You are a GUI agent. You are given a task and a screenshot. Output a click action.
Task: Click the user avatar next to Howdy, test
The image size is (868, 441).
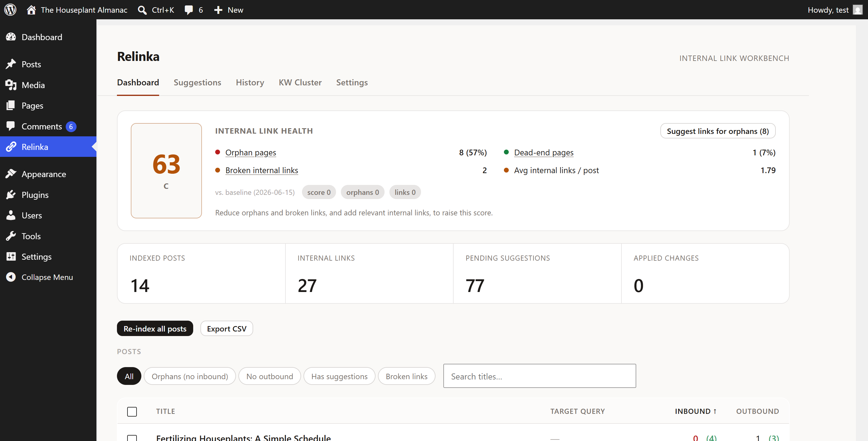pyautogui.click(x=857, y=10)
